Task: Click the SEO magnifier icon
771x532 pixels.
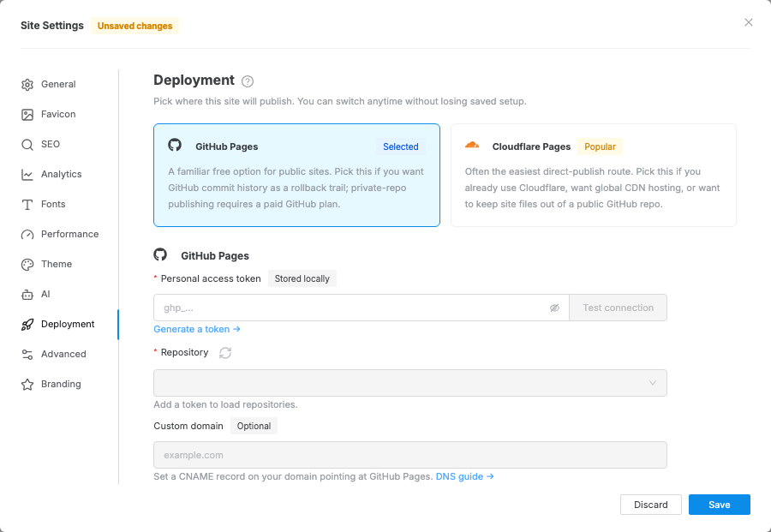Action: click(27, 145)
